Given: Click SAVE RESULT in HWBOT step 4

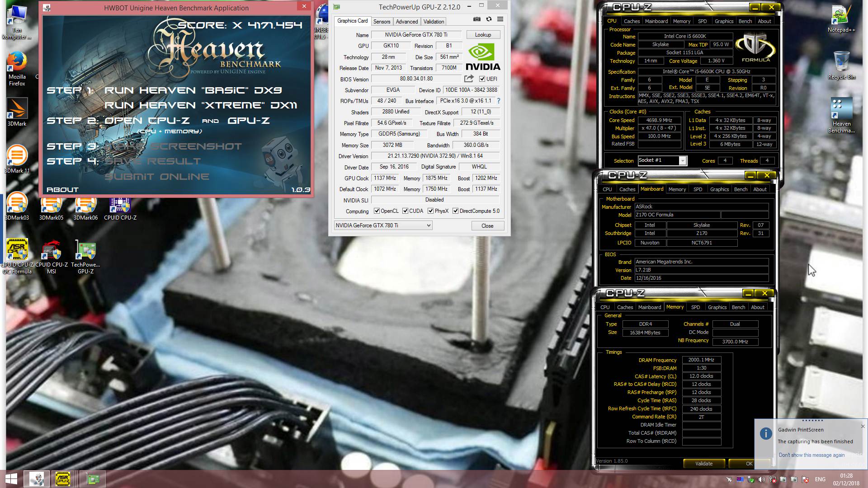Looking at the screenshot, I should (153, 161).
